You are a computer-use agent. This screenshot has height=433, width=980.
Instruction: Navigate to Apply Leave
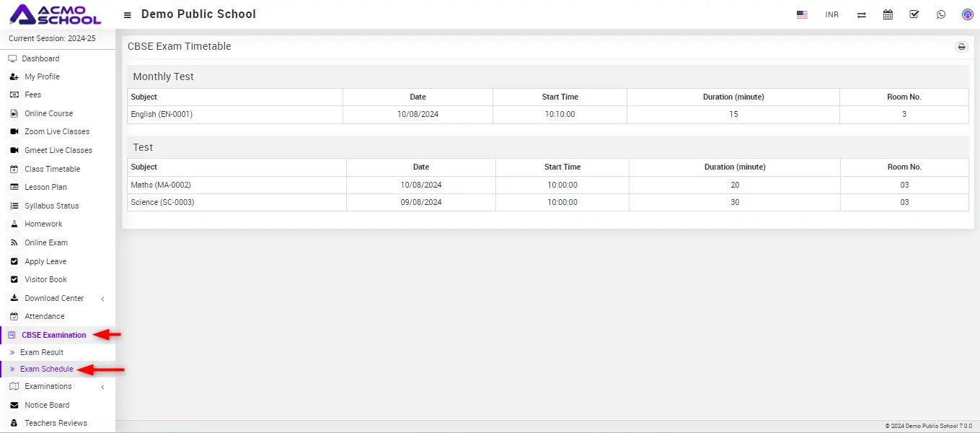click(x=45, y=261)
